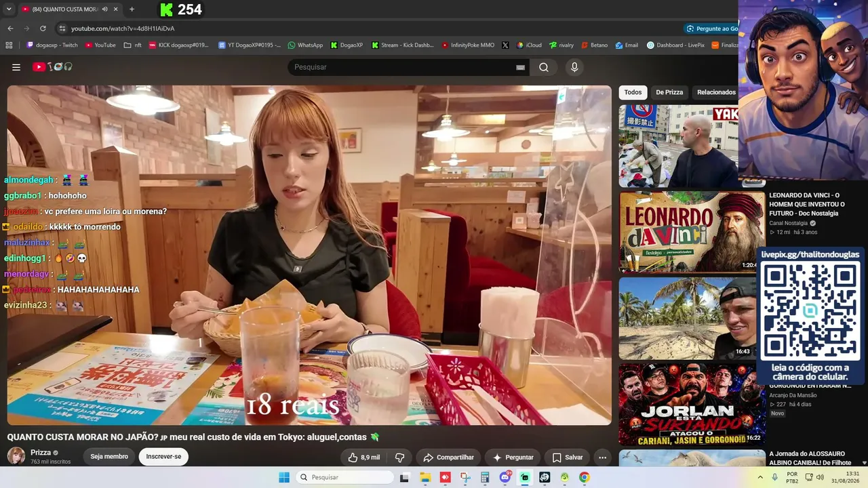
Task: Open network settings from the system tray
Action: point(809,477)
